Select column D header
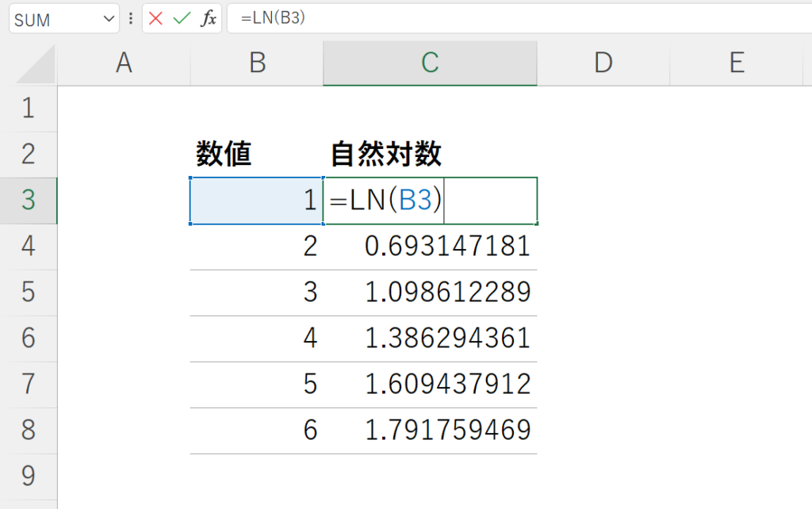This screenshot has width=812, height=509. click(603, 63)
